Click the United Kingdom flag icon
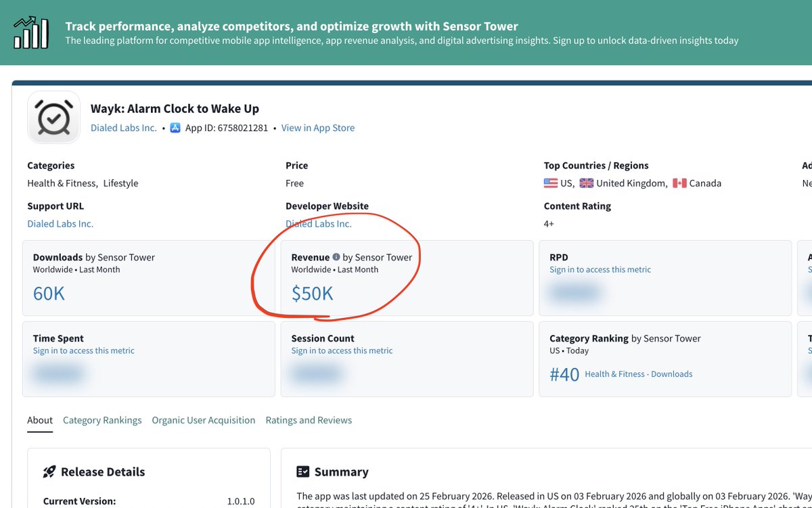812x508 pixels. (x=587, y=183)
